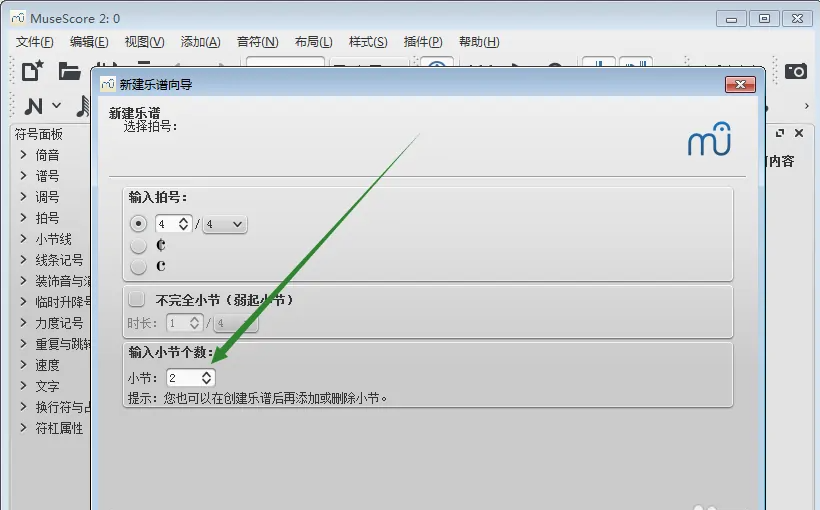The height and width of the screenshot is (510, 820).
Task: Expand the 装饰音 palette
Action: pyautogui.click(x=23, y=281)
